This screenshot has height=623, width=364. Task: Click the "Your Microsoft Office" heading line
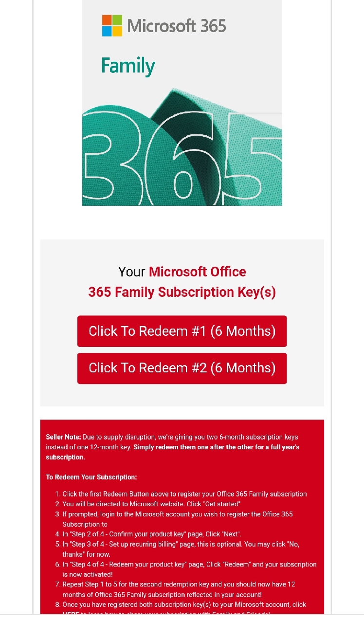pyautogui.click(x=182, y=272)
